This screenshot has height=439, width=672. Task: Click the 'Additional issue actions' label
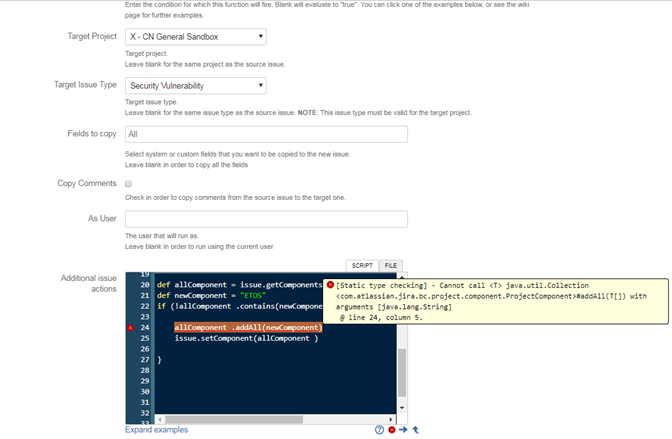89,283
